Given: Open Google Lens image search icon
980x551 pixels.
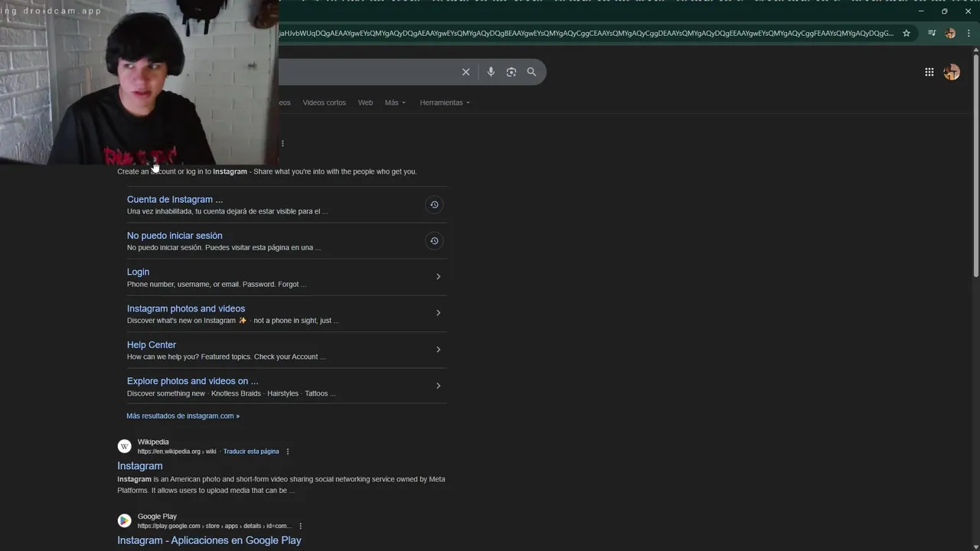Looking at the screenshot, I should coord(511,72).
